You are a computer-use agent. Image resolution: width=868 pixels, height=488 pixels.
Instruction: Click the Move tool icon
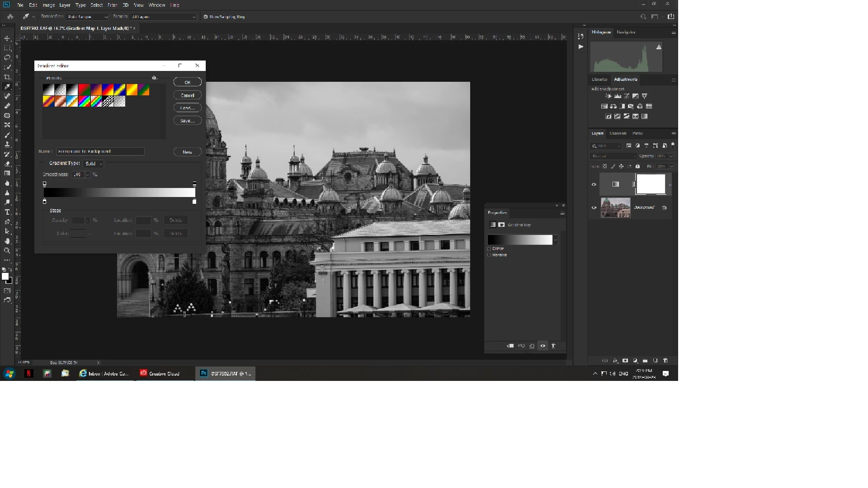click(7, 39)
